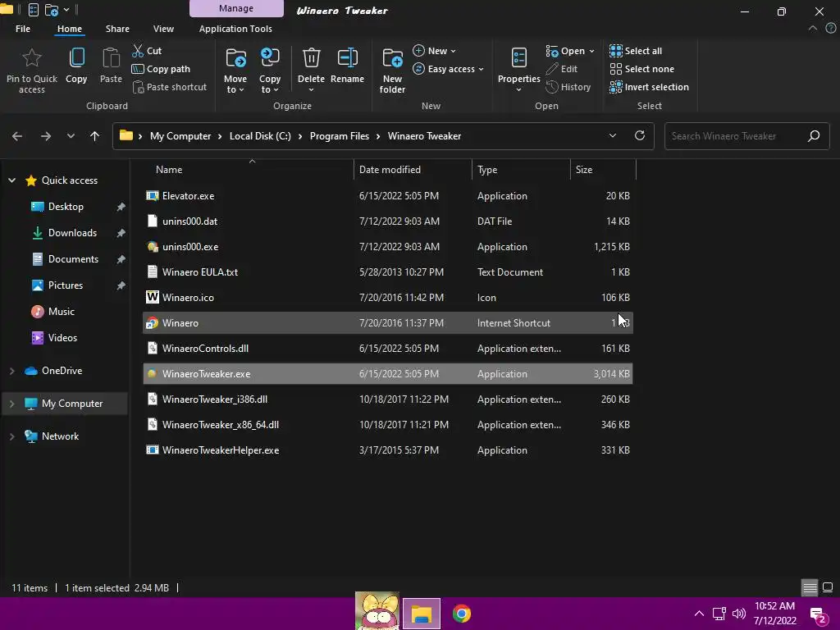Click the Properties ribbon icon

point(518,58)
